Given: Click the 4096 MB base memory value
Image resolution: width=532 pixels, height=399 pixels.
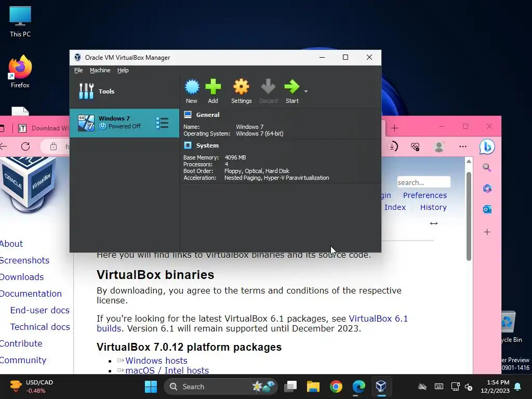Looking at the screenshot, I should coord(235,157).
